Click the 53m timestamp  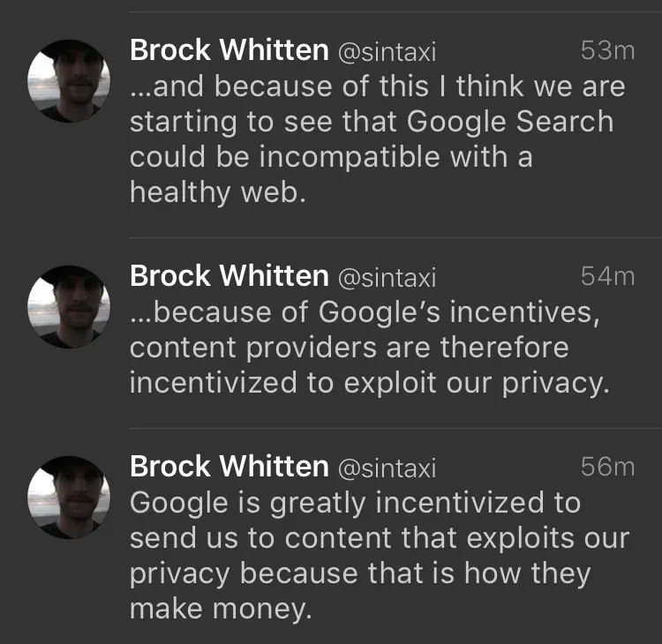607,51
